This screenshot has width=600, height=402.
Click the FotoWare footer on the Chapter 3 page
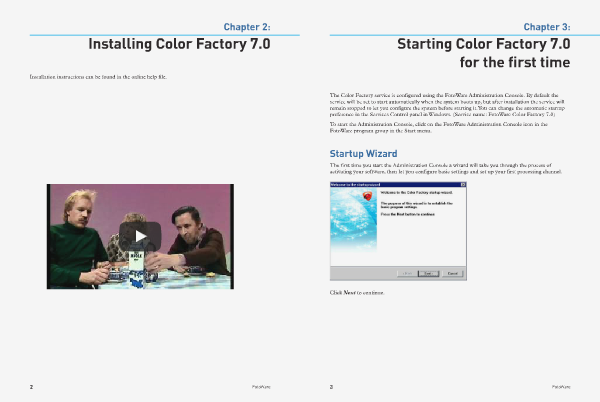tap(561, 387)
